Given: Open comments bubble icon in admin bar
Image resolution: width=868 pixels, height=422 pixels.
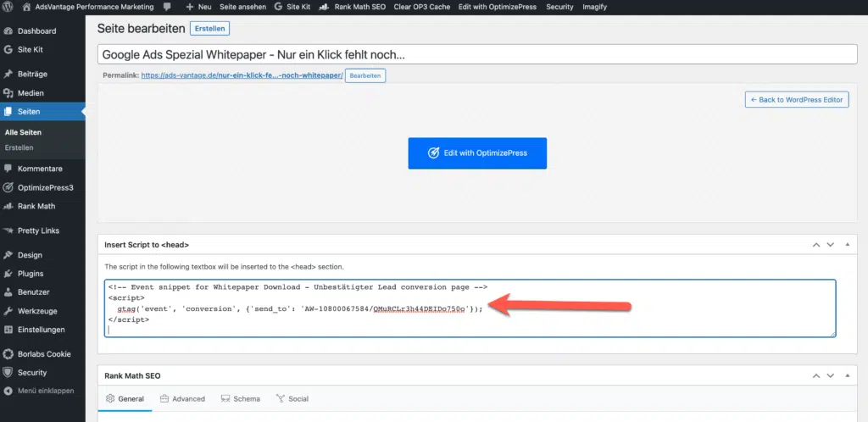Looking at the screenshot, I should [x=168, y=7].
